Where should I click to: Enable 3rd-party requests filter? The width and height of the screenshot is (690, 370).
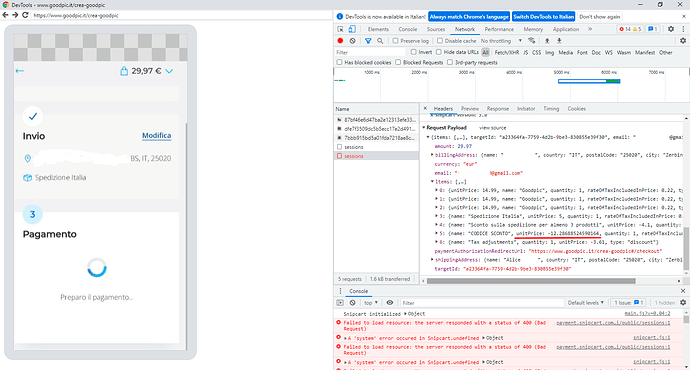tap(450, 62)
